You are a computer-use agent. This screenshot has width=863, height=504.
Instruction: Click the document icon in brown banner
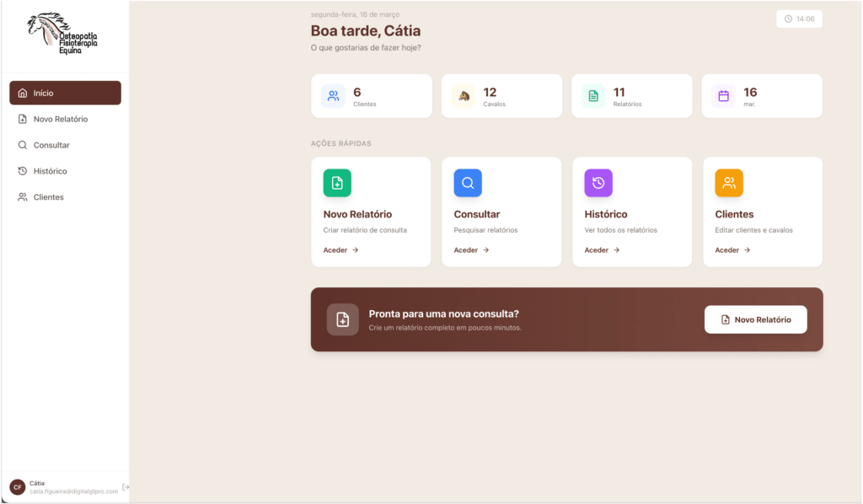click(342, 319)
